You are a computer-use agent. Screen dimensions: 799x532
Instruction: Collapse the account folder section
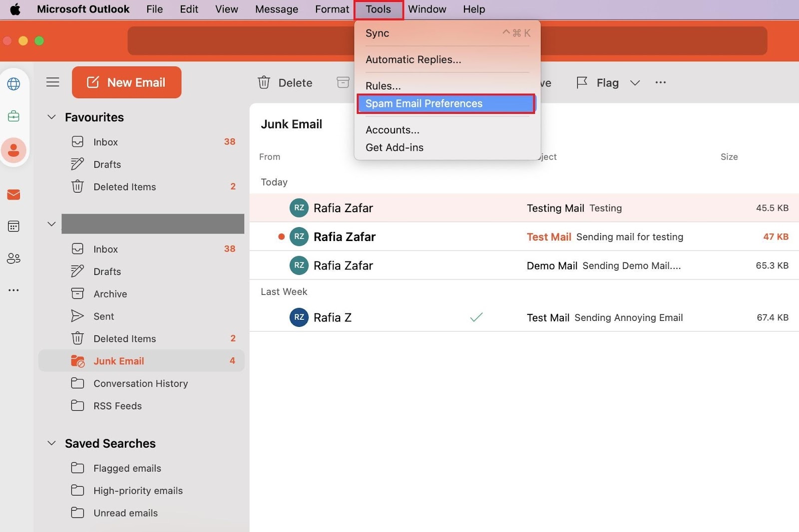pyautogui.click(x=51, y=224)
